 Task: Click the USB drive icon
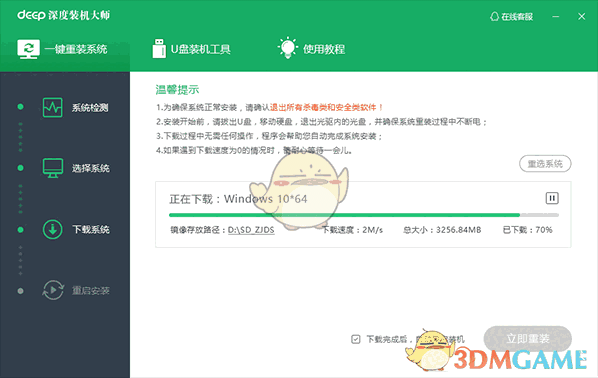(159, 48)
